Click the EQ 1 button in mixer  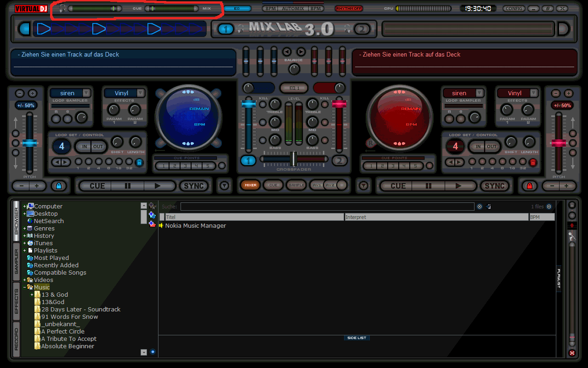coord(294,88)
